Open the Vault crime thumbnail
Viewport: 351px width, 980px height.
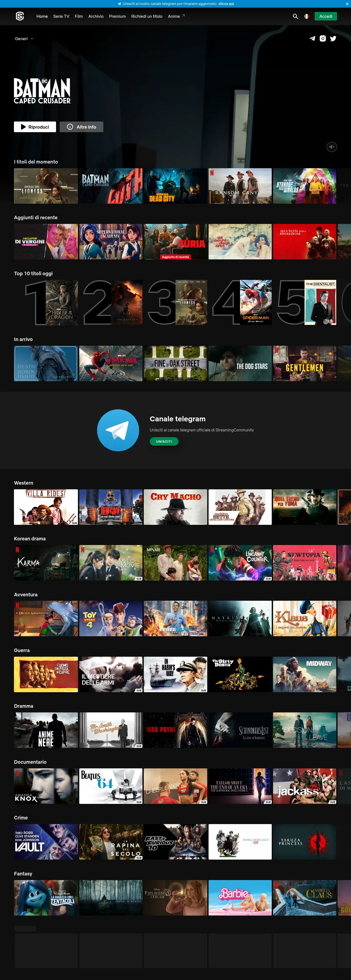coord(46,842)
